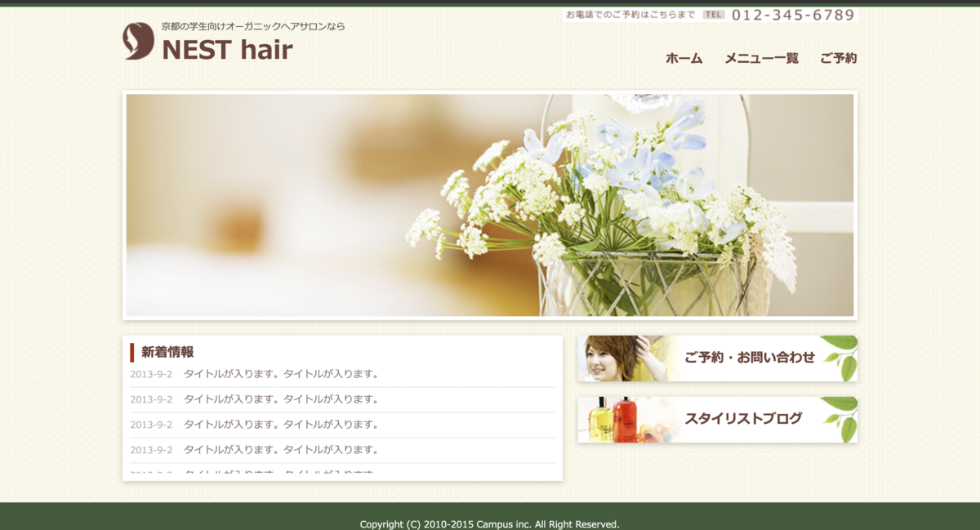Open the first 2013-9-2 news entry title
This screenshot has height=530, width=980.
[x=282, y=374]
